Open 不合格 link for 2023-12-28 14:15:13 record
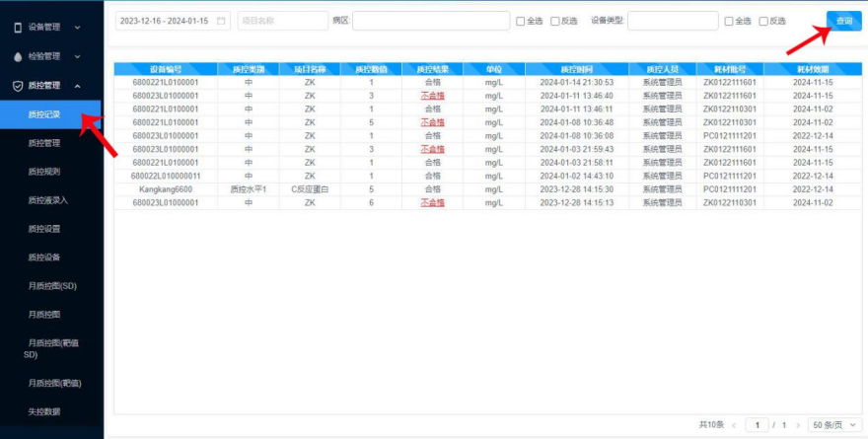 click(432, 202)
